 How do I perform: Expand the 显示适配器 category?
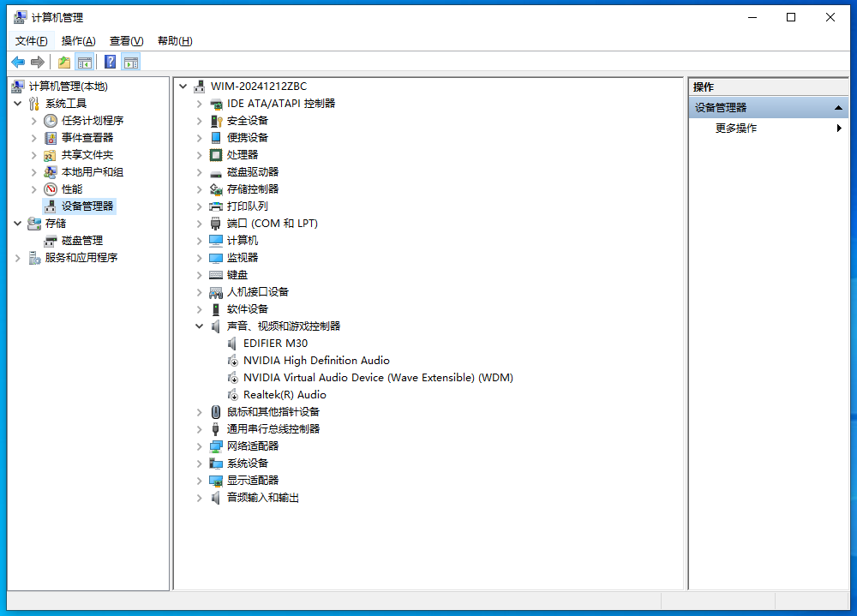point(199,480)
